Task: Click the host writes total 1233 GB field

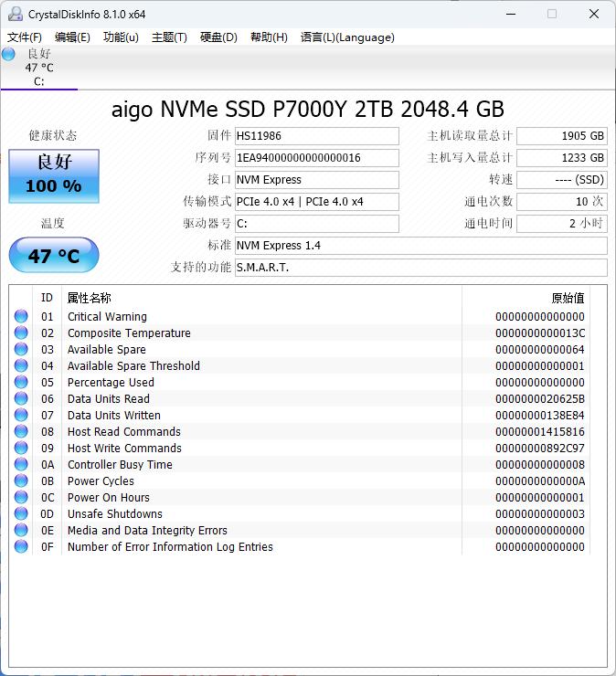Action: pyautogui.click(x=562, y=158)
